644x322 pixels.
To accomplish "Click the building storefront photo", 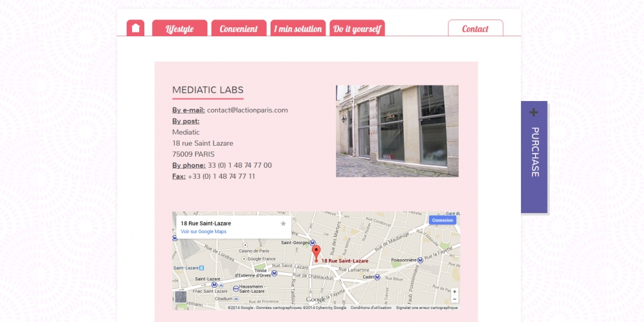I will [397, 131].
